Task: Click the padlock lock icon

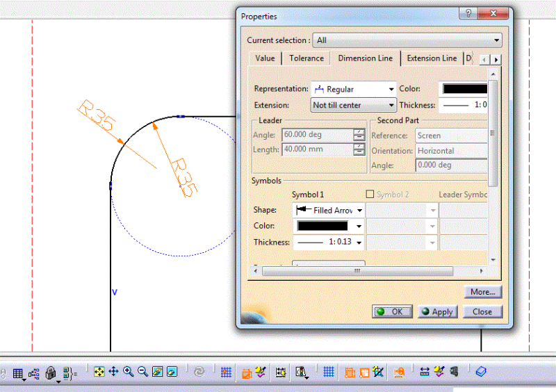Action: coord(51,373)
